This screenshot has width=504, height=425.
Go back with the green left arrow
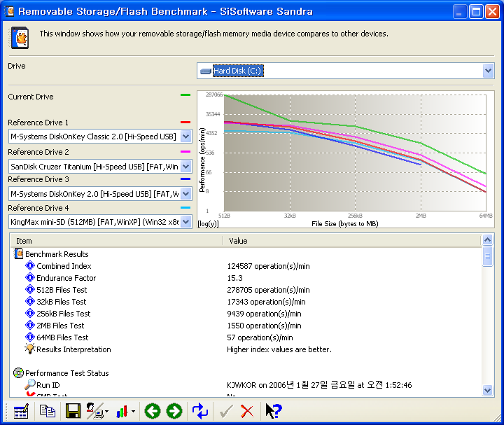pos(153,411)
